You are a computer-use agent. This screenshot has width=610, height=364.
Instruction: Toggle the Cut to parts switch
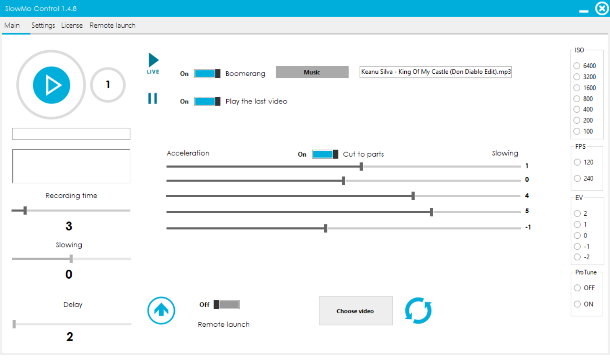[x=325, y=154]
